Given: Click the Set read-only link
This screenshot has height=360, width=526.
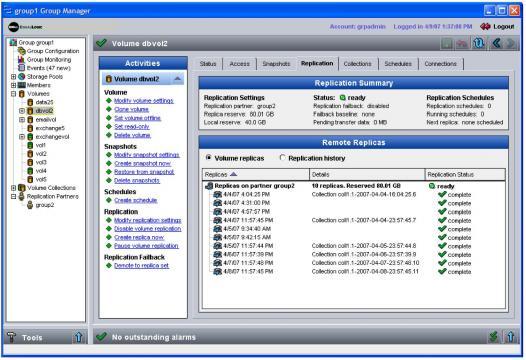Looking at the screenshot, I should tap(132, 126).
